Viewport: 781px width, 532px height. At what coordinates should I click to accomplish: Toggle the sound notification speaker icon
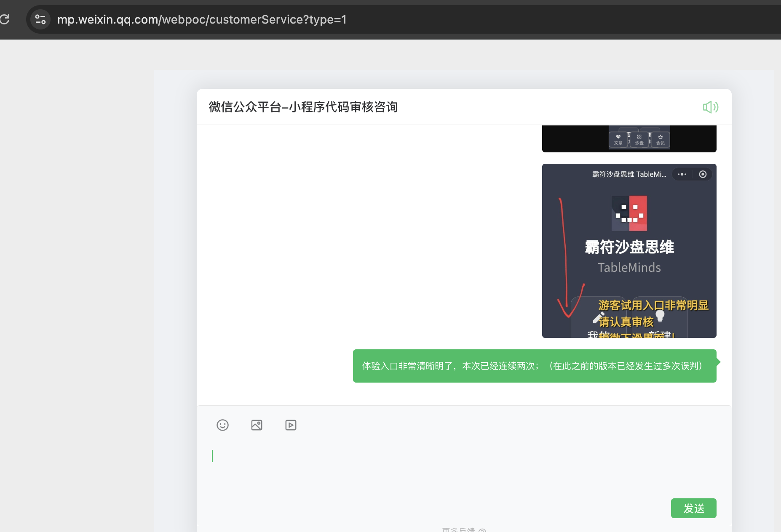click(711, 107)
